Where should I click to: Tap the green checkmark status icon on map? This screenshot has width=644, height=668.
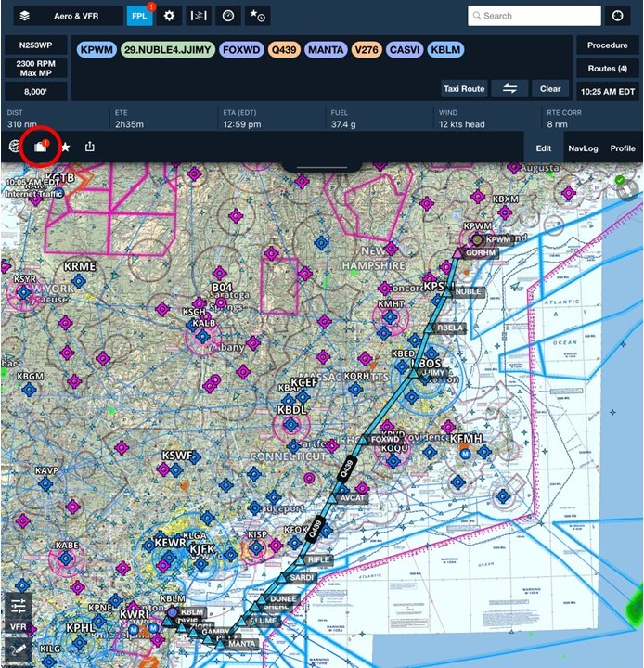point(620,181)
